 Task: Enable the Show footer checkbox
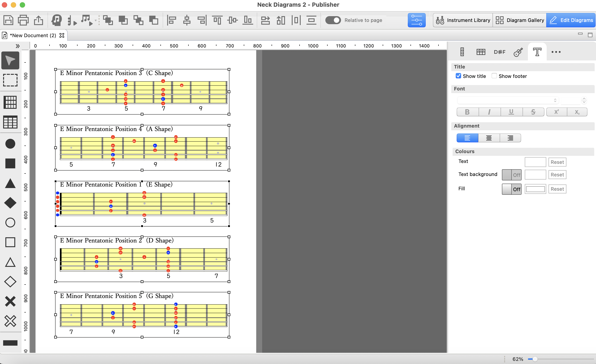tap(494, 76)
